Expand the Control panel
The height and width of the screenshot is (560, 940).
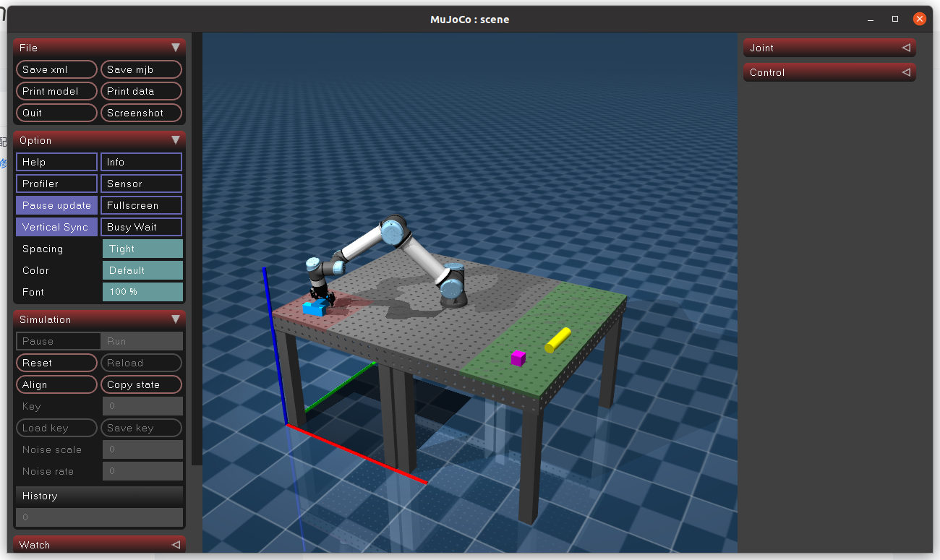point(829,72)
